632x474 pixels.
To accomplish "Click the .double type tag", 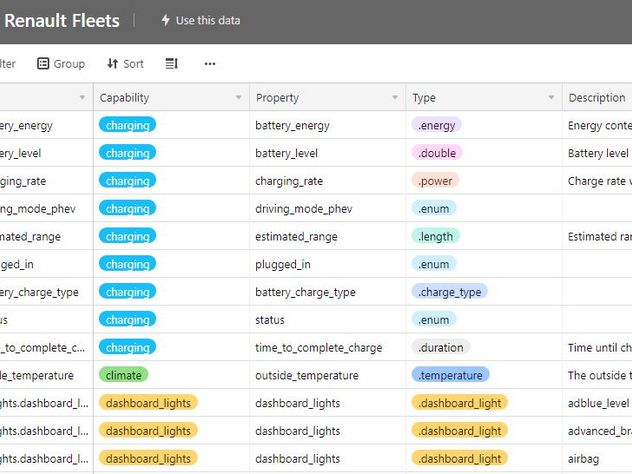I will pyautogui.click(x=437, y=153).
